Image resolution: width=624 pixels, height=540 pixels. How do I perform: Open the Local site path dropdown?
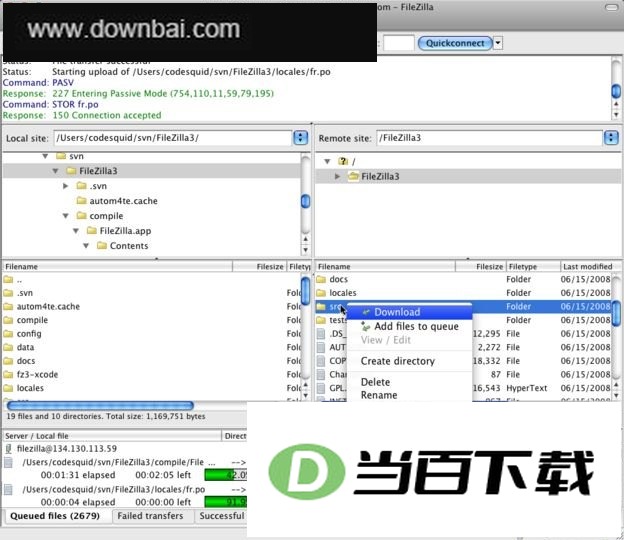300,138
